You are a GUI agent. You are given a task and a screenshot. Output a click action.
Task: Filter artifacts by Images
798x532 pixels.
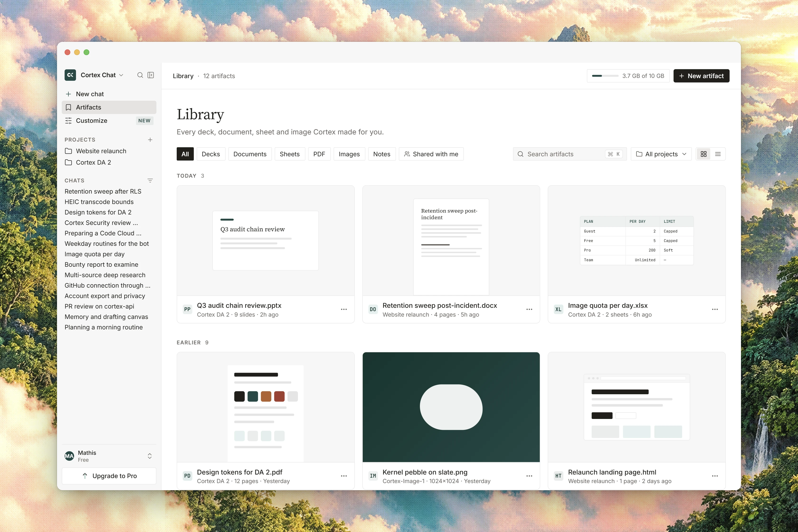(349, 154)
